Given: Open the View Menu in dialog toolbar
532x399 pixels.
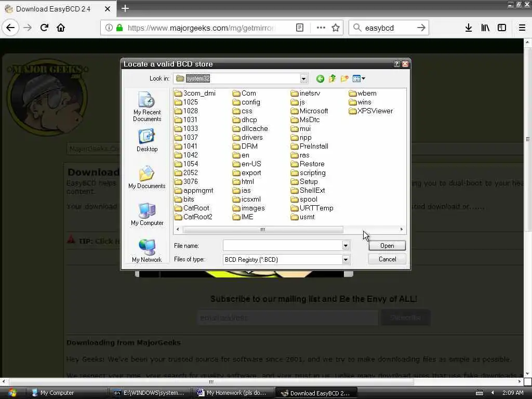Looking at the screenshot, I should point(358,79).
